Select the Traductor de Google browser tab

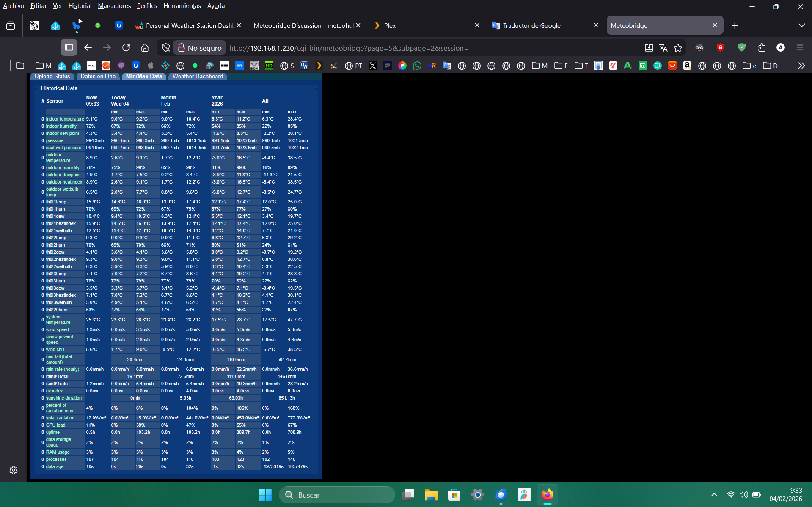(x=531, y=26)
